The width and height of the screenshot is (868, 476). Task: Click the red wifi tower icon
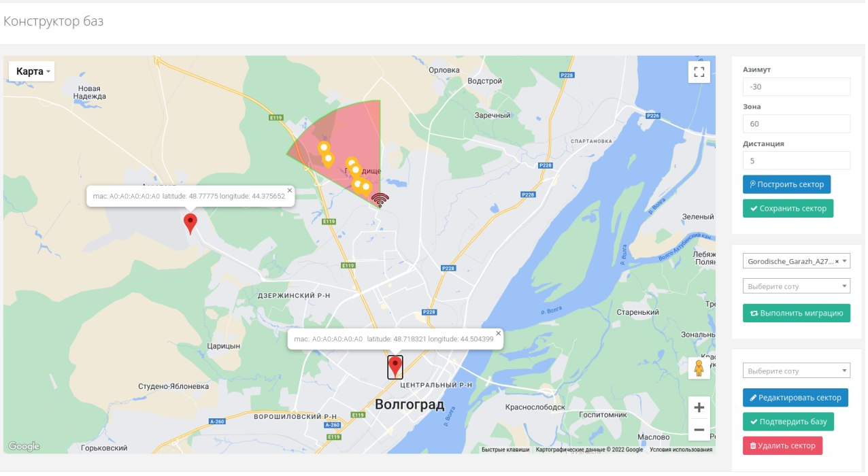(380, 199)
